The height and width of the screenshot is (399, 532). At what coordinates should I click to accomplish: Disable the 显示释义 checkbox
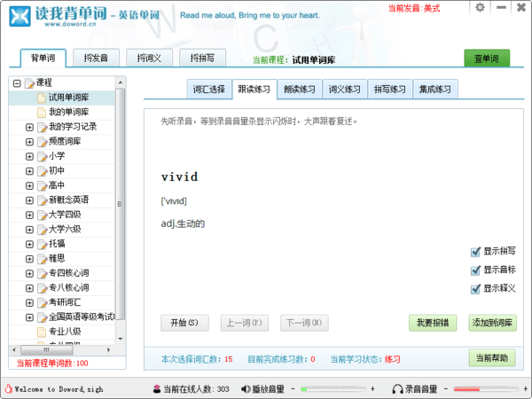click(476, 289)
